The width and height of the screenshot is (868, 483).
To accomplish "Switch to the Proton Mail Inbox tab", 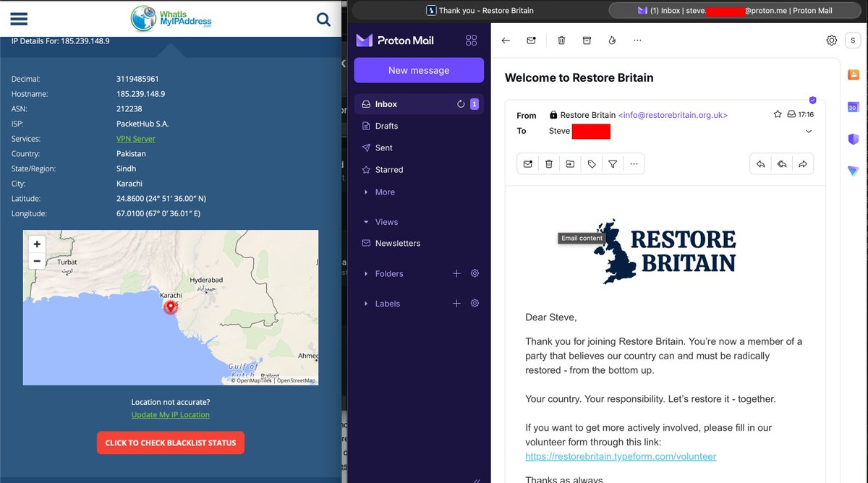I will click(736, 10).
